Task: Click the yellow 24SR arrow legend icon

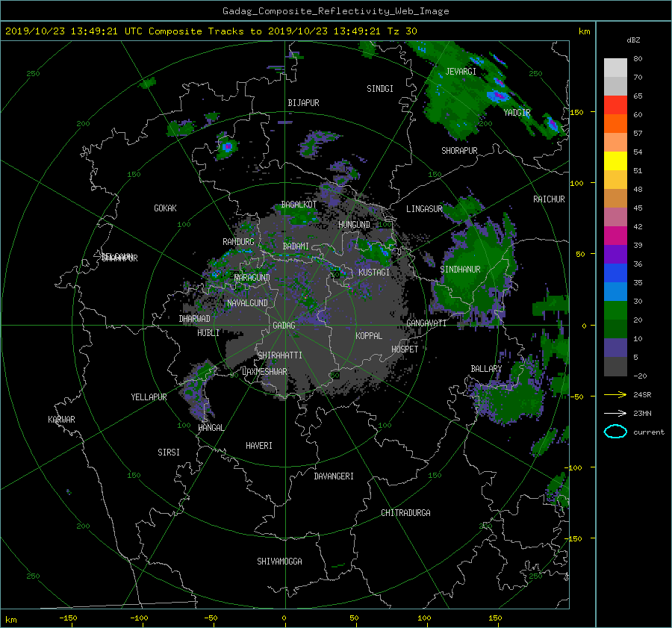Action: click(x=615, y=394)
